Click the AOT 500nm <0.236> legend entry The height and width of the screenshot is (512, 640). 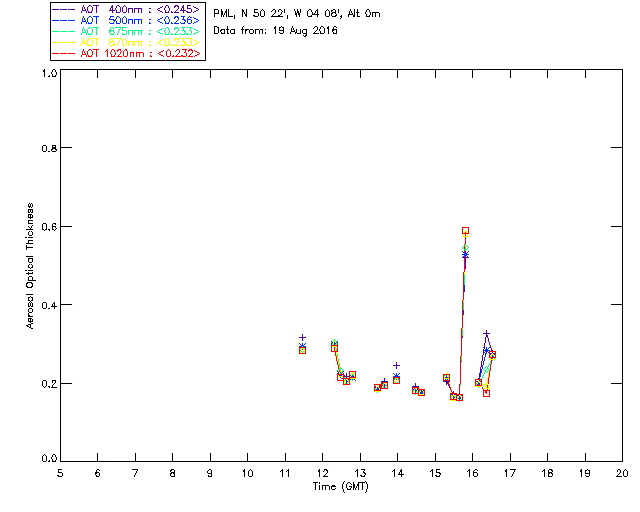[127, 20]
